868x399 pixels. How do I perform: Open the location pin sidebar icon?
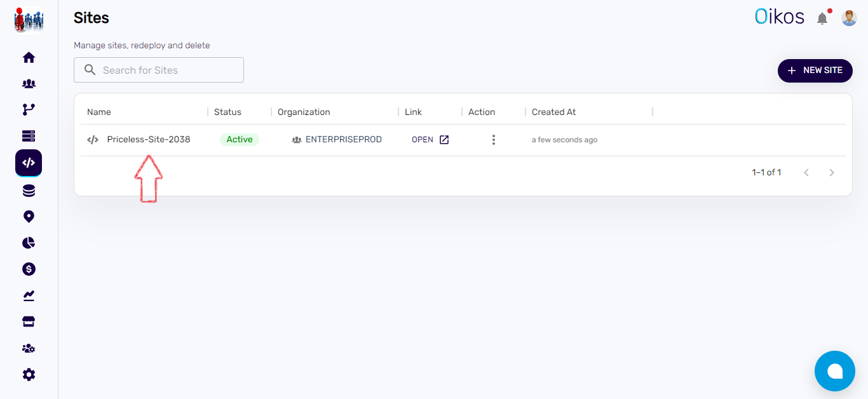coord(29,217)
